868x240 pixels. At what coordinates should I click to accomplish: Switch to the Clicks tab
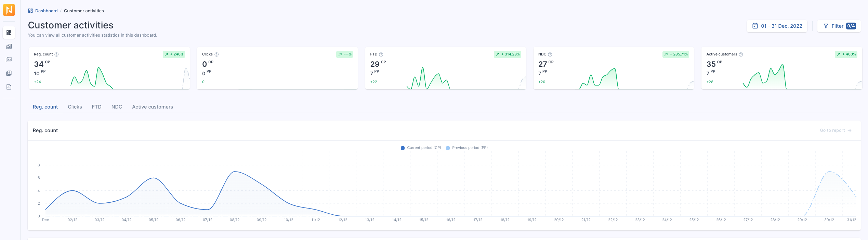tap(75, 107)
